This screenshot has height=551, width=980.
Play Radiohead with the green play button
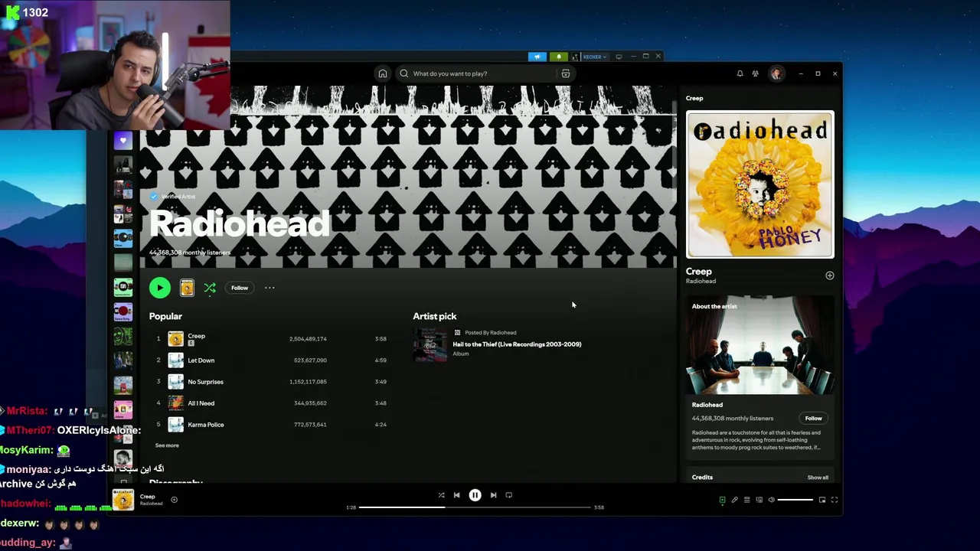pyautogui.click(x=159, y=288)
